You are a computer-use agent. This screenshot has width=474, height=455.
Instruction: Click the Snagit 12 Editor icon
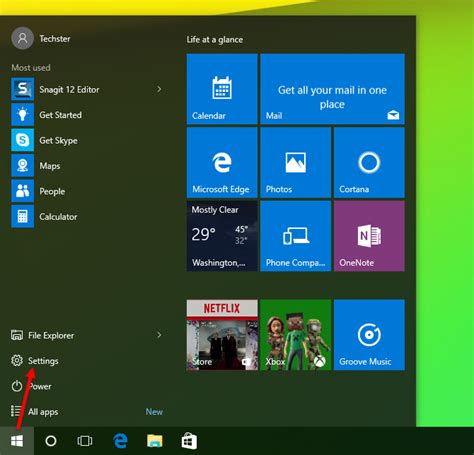pyautogui.click(x=23, y=89)
